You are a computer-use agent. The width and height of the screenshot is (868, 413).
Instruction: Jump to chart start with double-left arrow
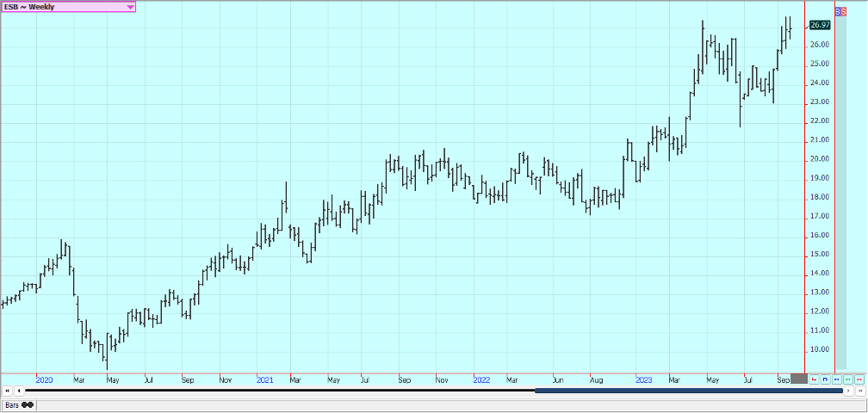tap(7, 391)
